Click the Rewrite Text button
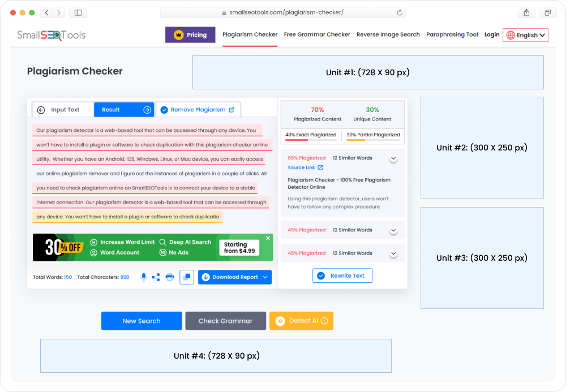 (342, 275)
